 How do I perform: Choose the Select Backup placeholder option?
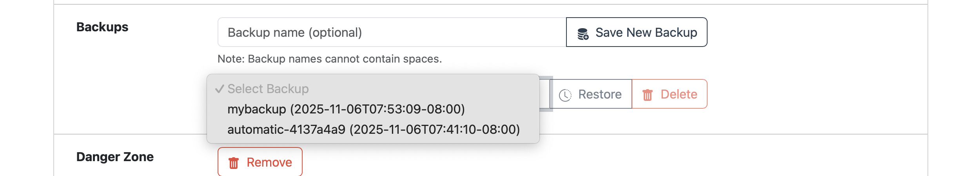click(x=268, y=89)
